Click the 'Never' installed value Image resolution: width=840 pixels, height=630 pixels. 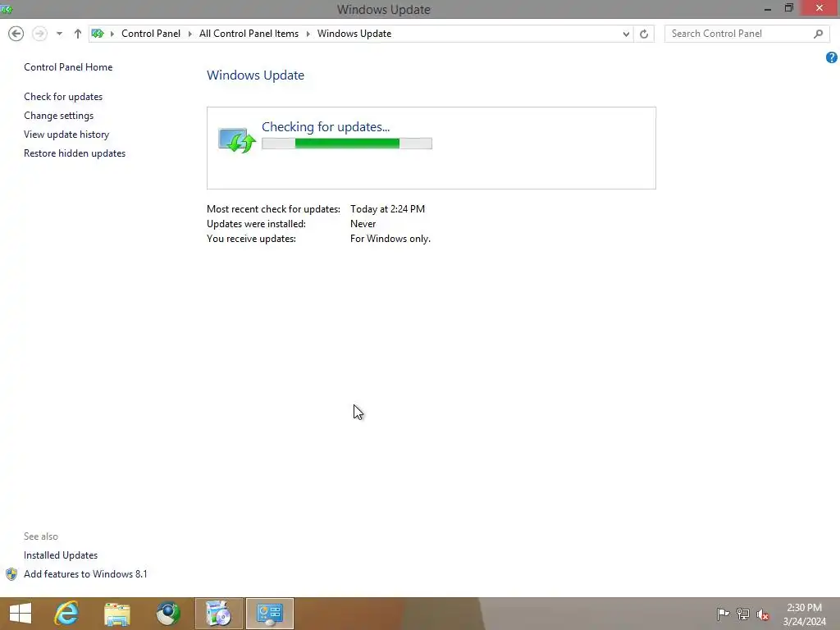tap(363, 224)
